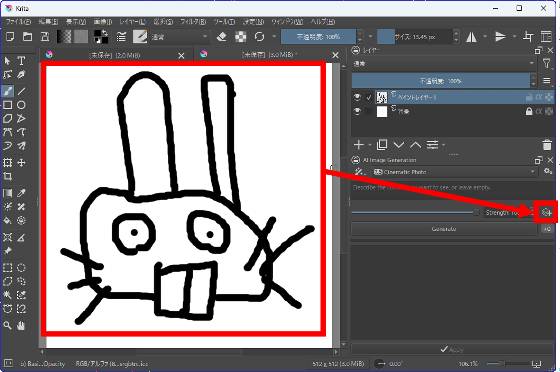The width and height of the screenshot is (560, 372).
Task: Select the Rectangular Selection tool
Action: point(8,268)
